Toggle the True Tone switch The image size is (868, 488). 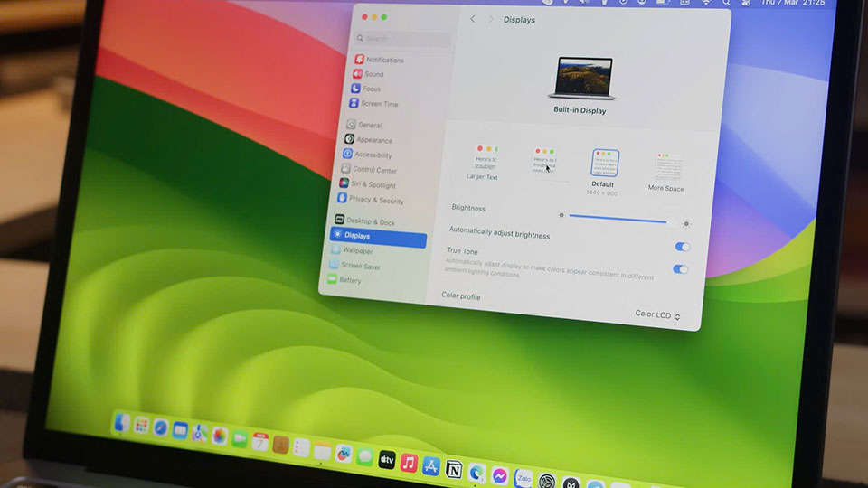point(680,269)
